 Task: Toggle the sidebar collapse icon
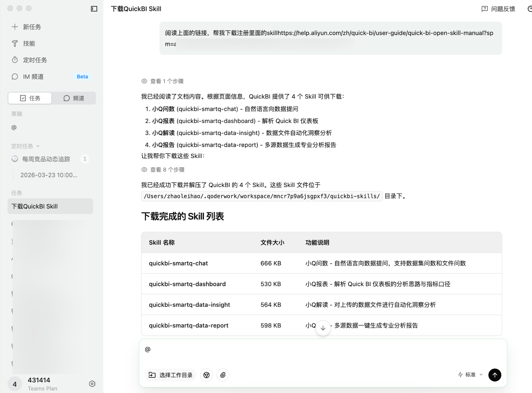click(94, 9)
